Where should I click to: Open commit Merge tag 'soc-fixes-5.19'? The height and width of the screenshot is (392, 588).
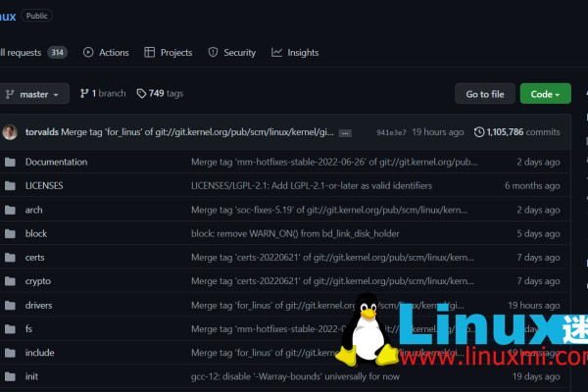pyautogui.click(x=329, y=210)
